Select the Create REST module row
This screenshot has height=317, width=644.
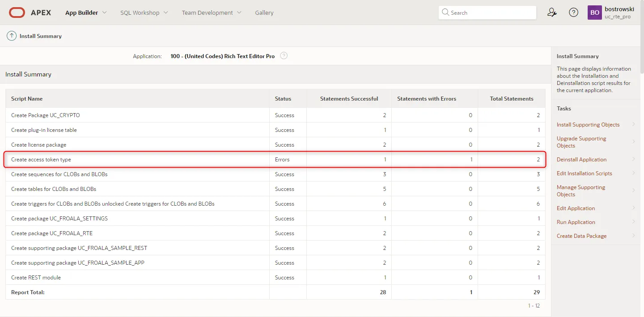tap(275, 278)
